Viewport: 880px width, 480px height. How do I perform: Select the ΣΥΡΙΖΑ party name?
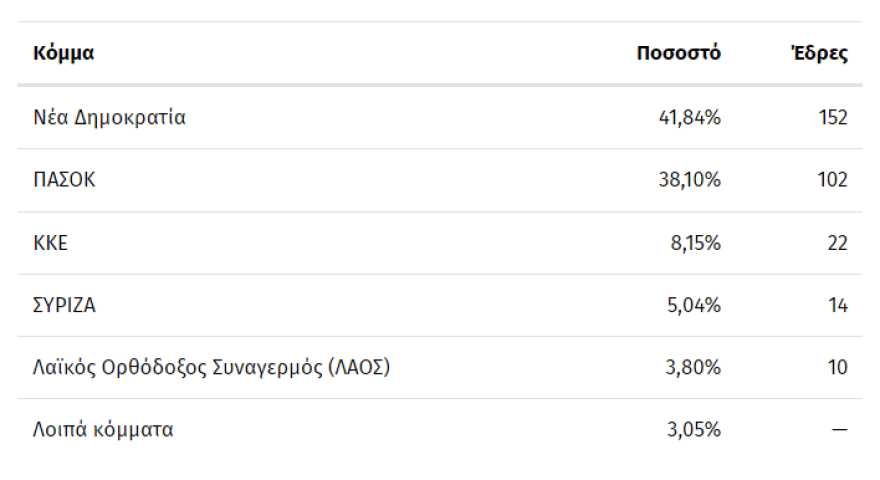coord(64,305)
